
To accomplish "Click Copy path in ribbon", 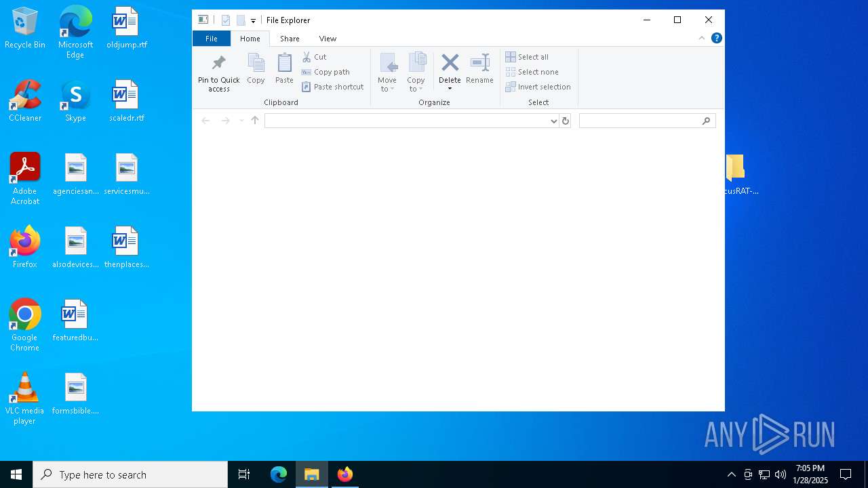I will 325,72.
